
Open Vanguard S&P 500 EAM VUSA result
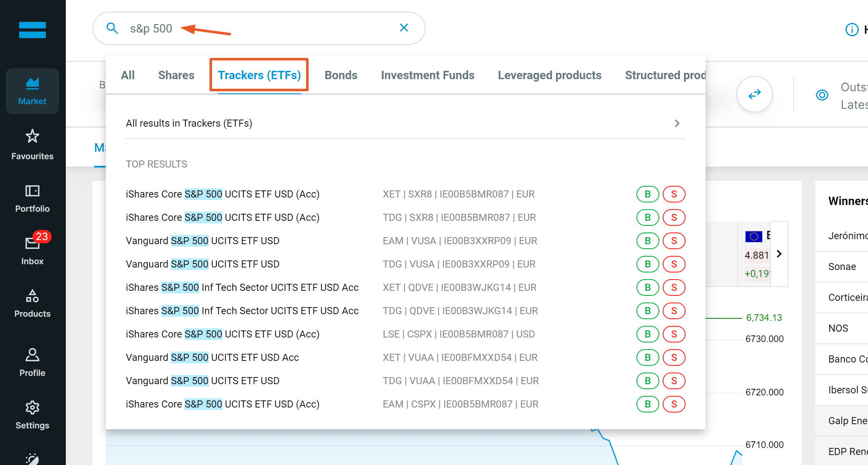click(x=202, y=241)
